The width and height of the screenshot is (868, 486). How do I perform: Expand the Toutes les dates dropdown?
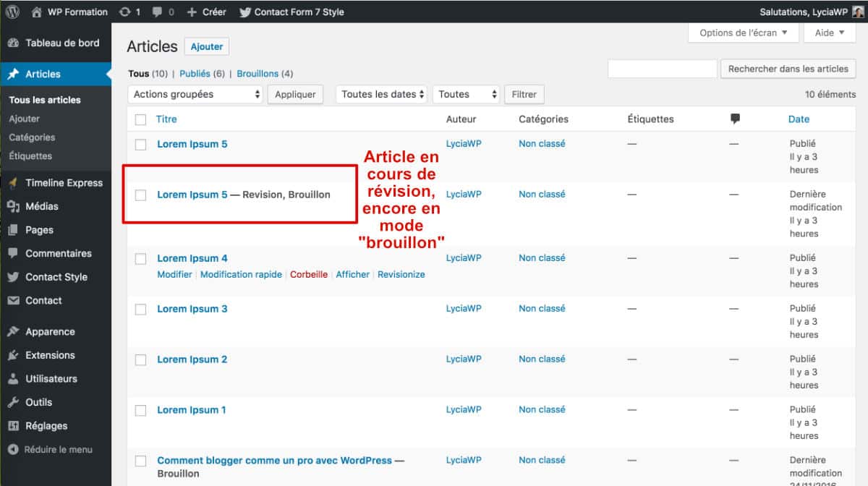(381, 94)
